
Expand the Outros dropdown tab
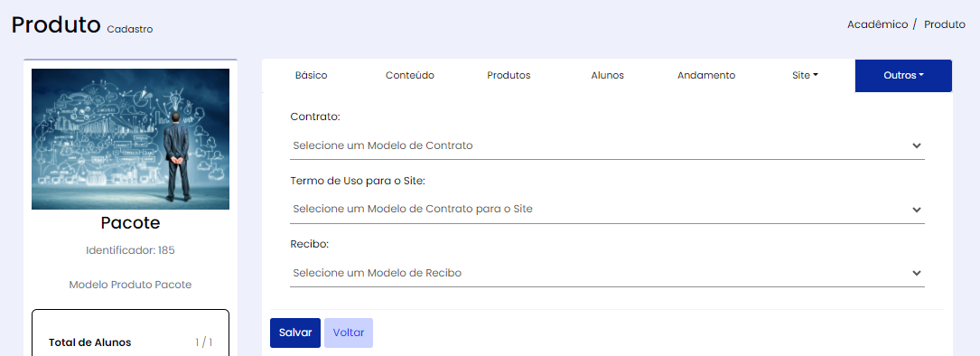click(903, 76)
